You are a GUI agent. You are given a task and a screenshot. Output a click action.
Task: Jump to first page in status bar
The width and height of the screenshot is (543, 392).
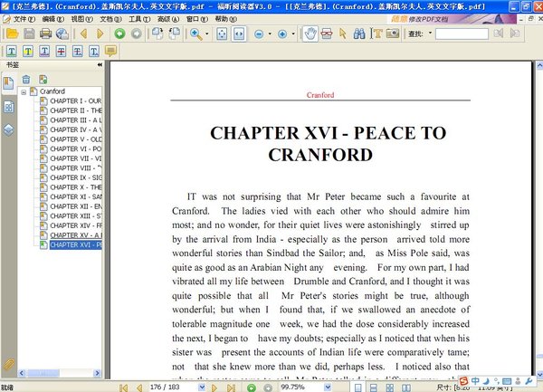pyautogui.click(x=123, y=387)
